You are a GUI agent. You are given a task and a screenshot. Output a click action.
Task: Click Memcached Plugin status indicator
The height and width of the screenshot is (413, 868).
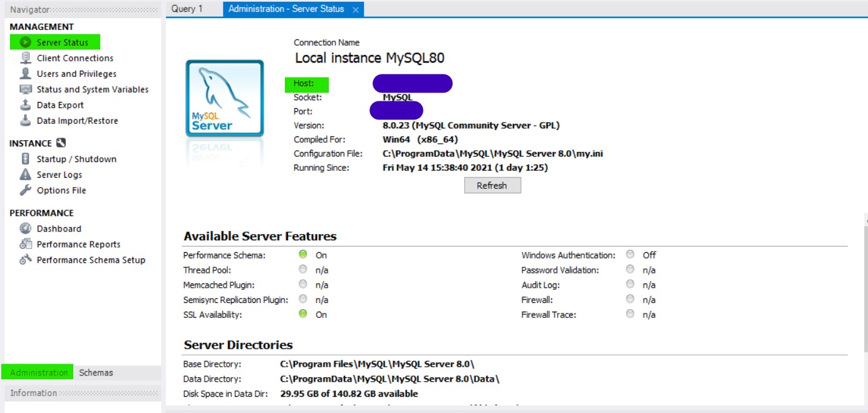303,285
